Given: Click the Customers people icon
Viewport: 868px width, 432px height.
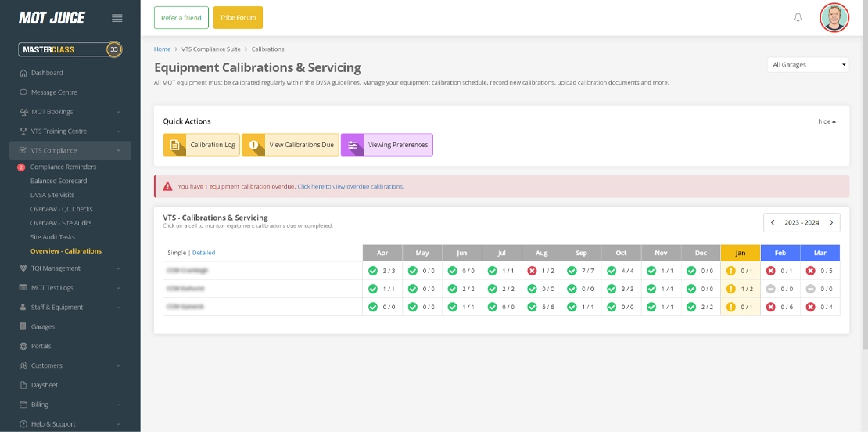Looking at the screenshot, I should coord(23,365).
